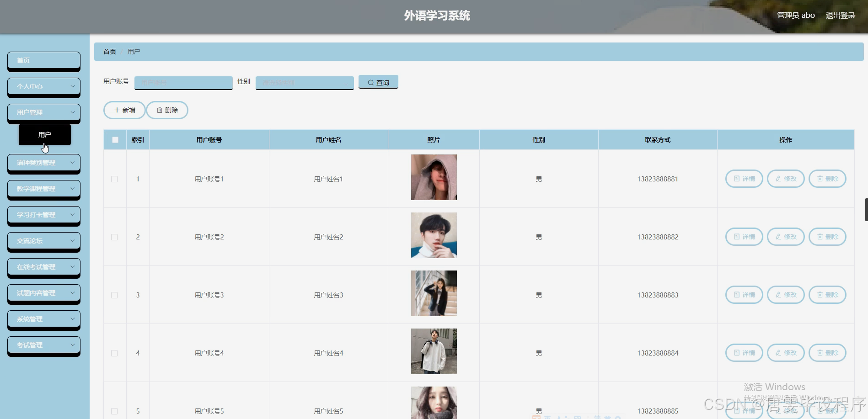868x419 pixels.
Task: Check the checkbox for row 2
Action: [114, 237]
